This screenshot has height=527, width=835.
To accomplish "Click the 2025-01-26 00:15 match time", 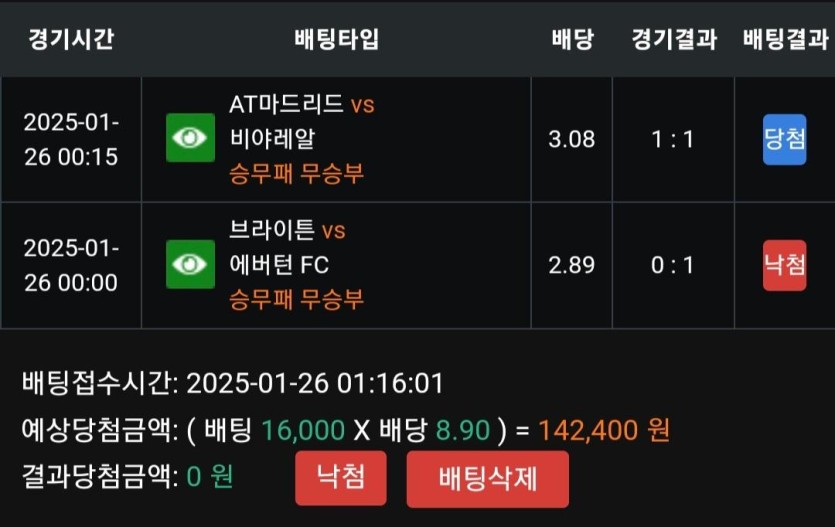I will point(70,139).
